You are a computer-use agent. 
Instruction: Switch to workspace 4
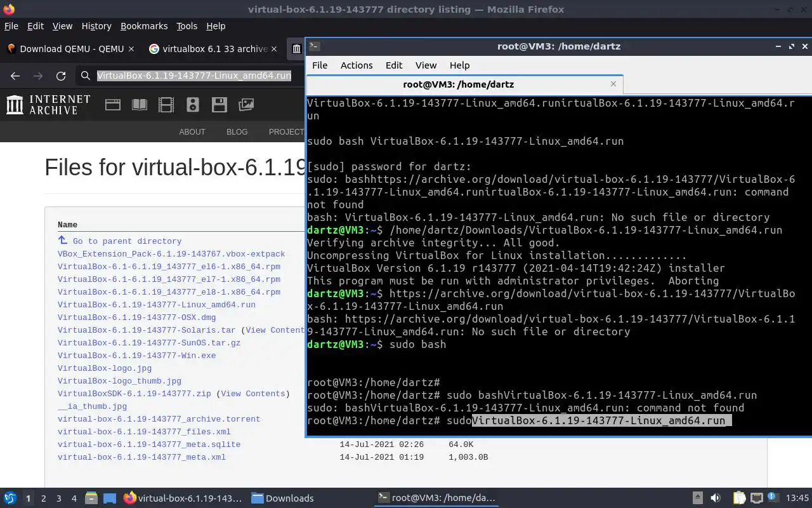click(x=74, y=498)
